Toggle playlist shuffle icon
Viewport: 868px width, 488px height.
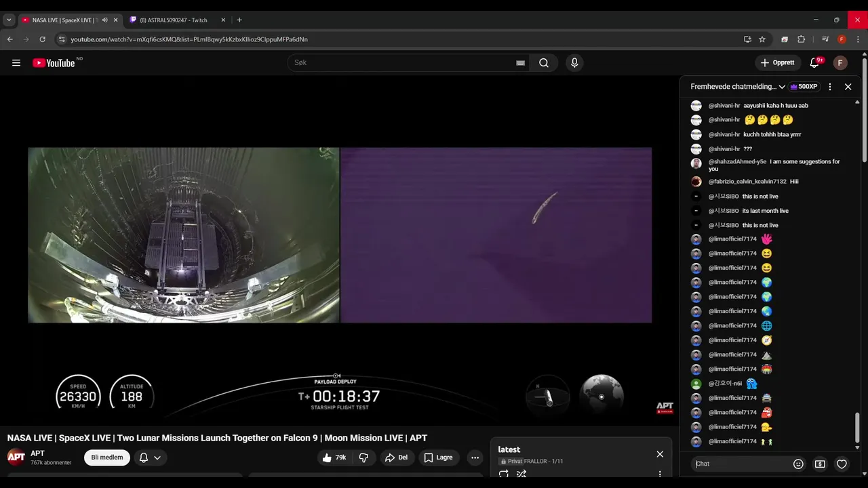(521, 474)
